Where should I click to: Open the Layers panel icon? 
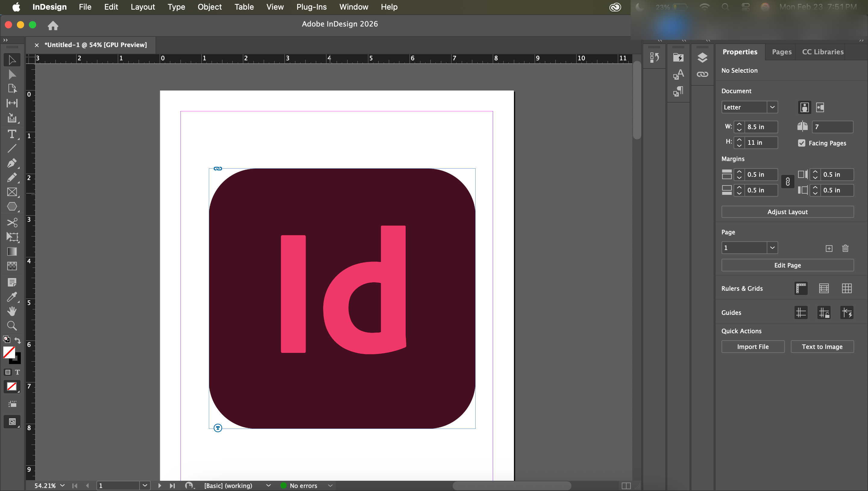(702, 57)
